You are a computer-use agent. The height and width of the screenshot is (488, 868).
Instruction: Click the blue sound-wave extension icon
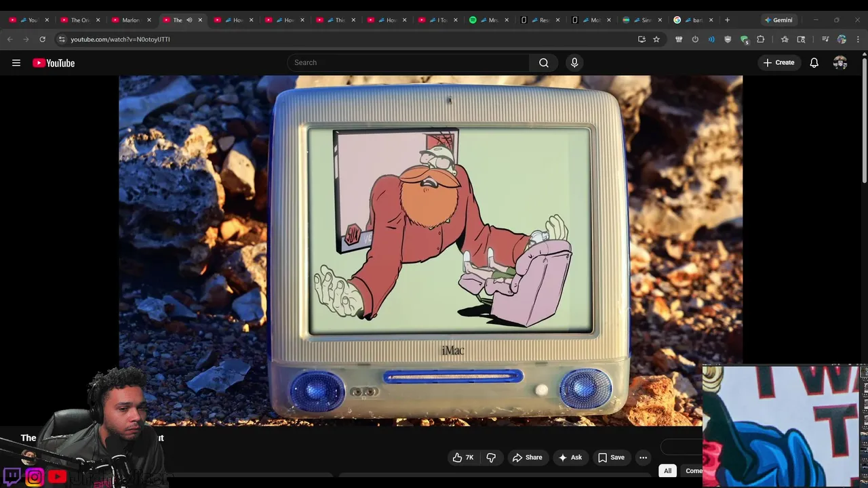[711, 39]
